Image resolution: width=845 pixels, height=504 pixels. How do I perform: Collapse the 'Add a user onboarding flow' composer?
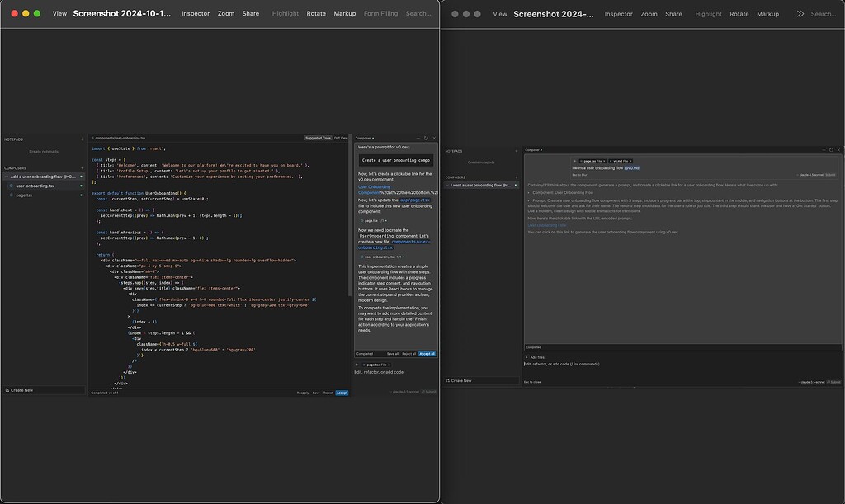pos(7,176)
